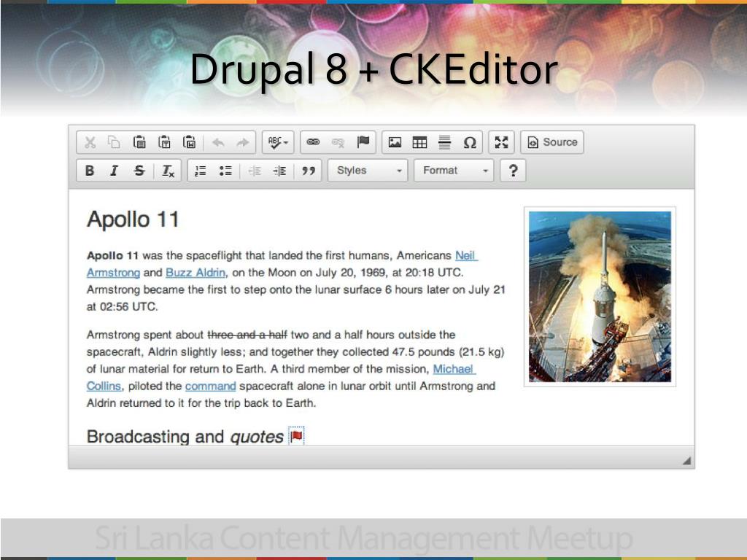The image size is (747, 560).
Task: Maximize the editor with the expand icon
Action: pyautogui.click(x=501, y=142)
